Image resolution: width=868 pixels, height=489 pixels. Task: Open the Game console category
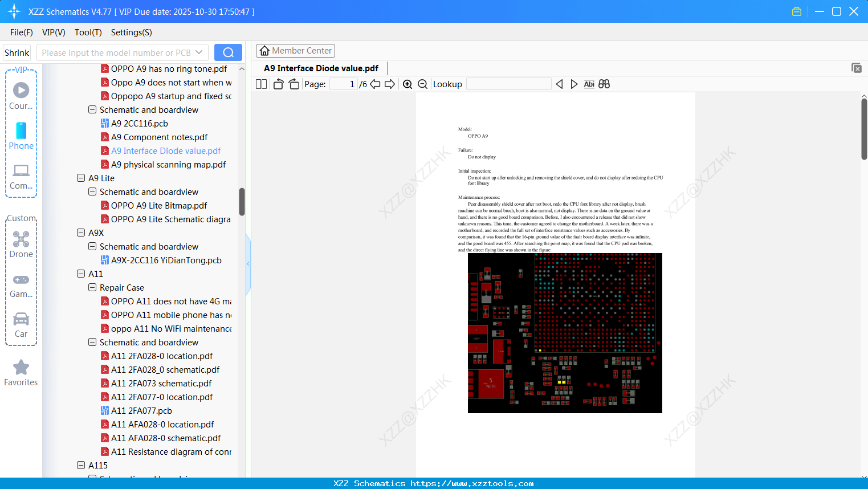point(21,285)
